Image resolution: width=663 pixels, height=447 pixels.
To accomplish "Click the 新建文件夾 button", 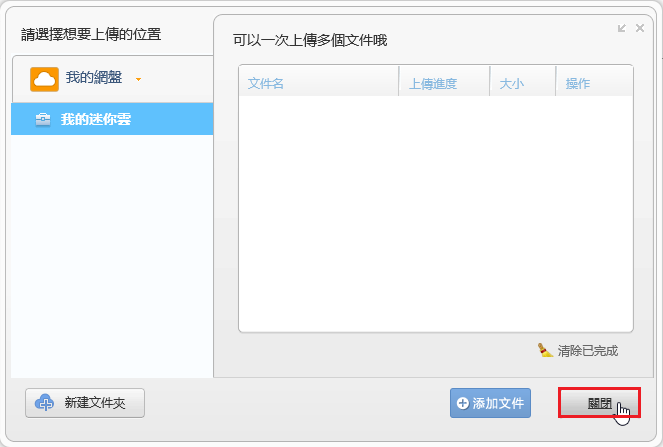I will 85,403.
